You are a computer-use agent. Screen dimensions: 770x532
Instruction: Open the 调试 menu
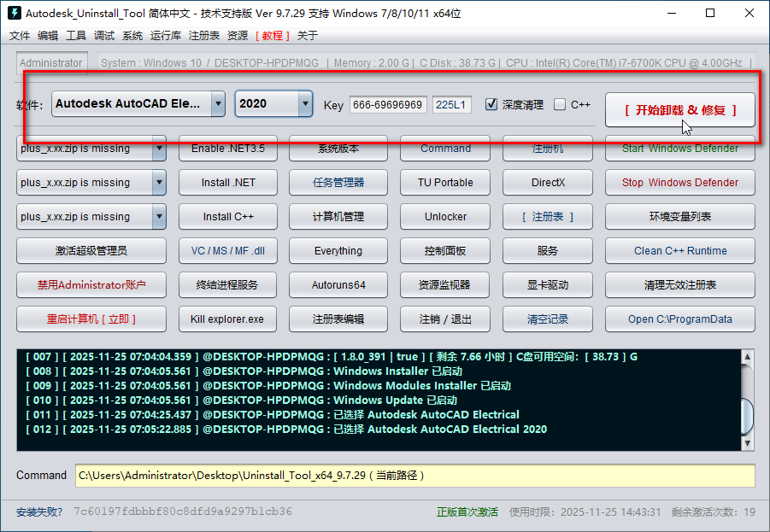pyautogui.click(x=104, y=35)
